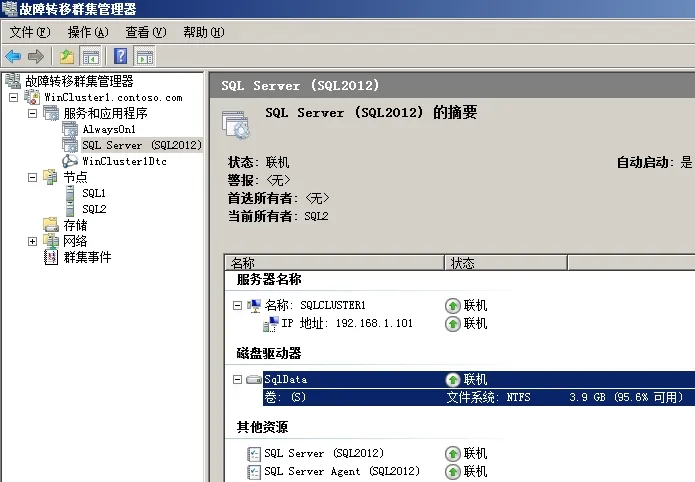Click the SQL1 server node icon
The image size is (695, 482).
[x=70, y=193]
